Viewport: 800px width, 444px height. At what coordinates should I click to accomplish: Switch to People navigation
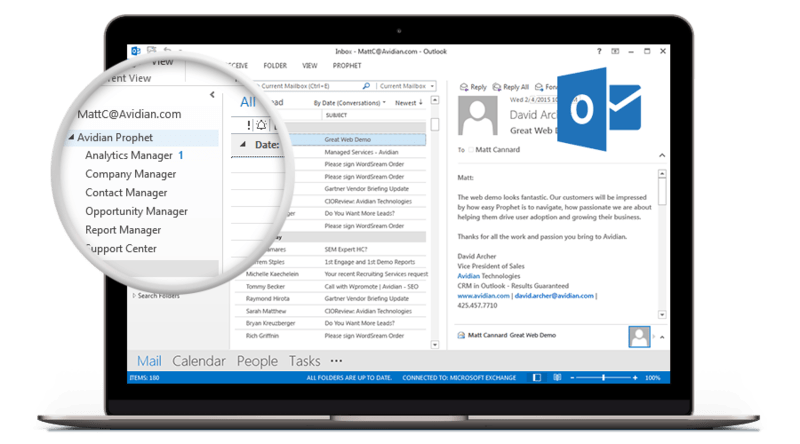[257, 361]
